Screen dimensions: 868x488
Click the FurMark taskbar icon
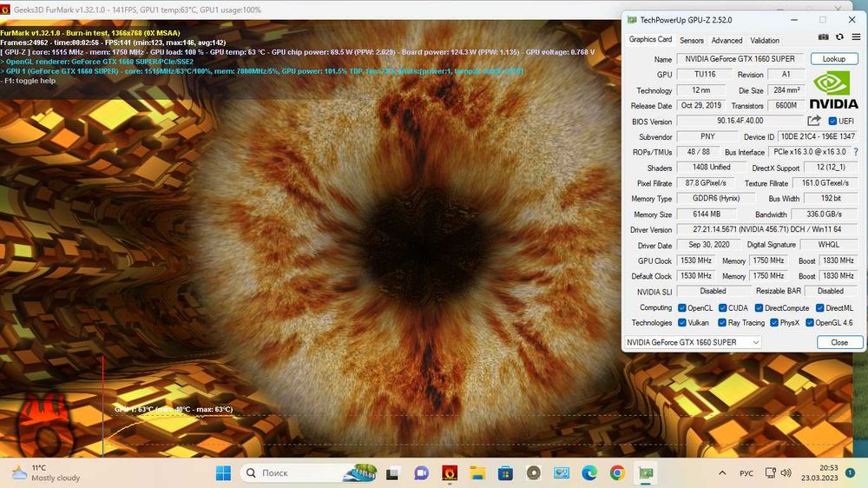coord(450,473)
